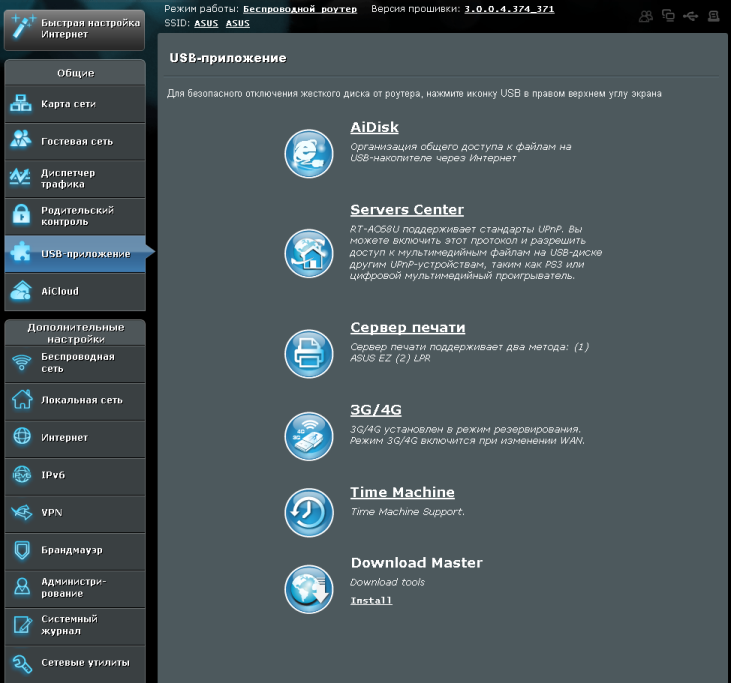Open the 3G/4G title link

point(376,410)
